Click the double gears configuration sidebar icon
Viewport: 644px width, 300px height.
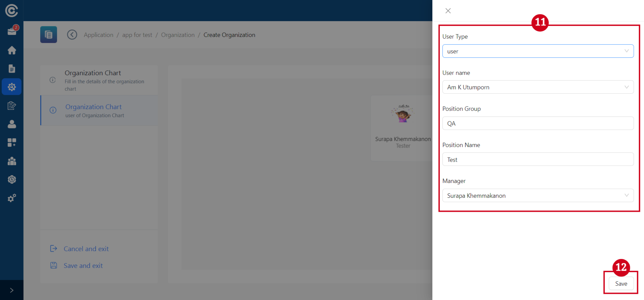click(x=12, y=198)
